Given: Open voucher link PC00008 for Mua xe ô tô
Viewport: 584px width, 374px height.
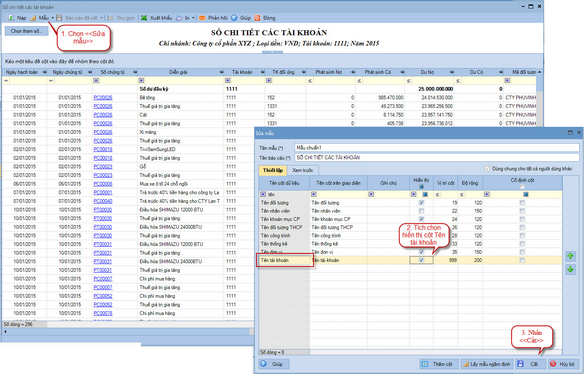Looking at the screenshot, I should click(103, 184).
